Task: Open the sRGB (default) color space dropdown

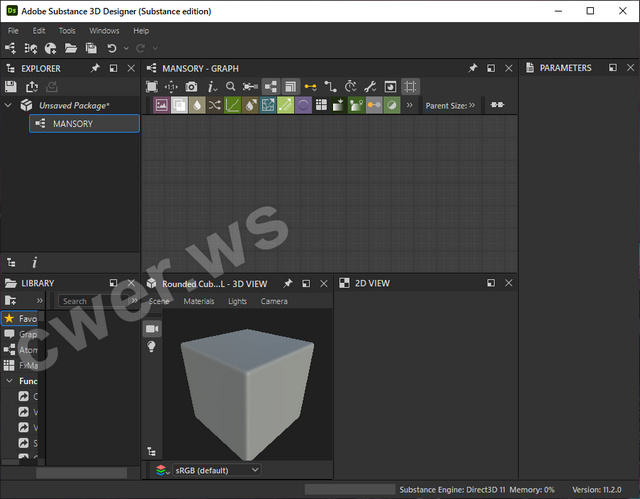Action: click(217, 469)
